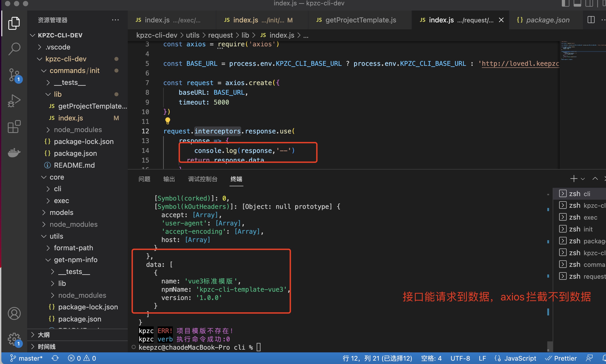The width and height of the screenshot is (606, 364).
Task: Open the 问题 panel tab
Action: point(144,179)
